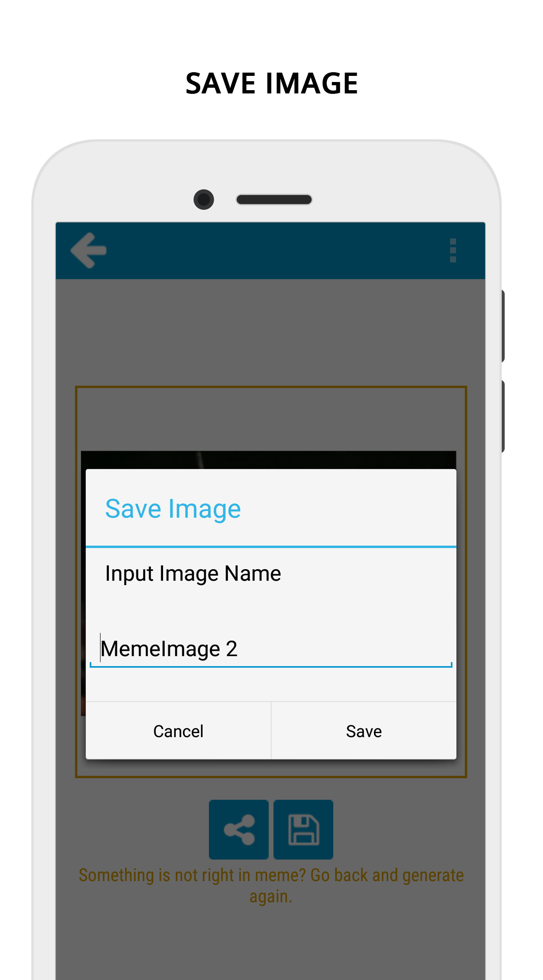Screen dimensions: 543x980
Task: Click the SAVE IMAGE heading at the top
Action: (x=271, y=83)
